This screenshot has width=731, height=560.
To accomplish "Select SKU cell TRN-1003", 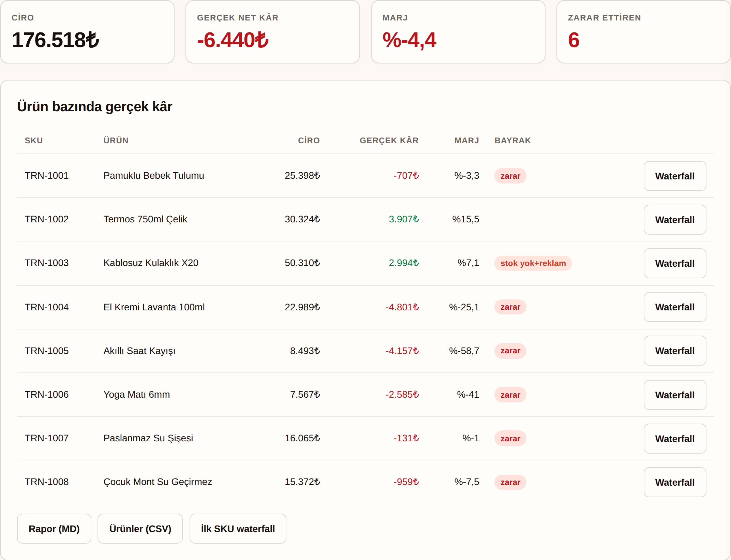I will (47, 263).
